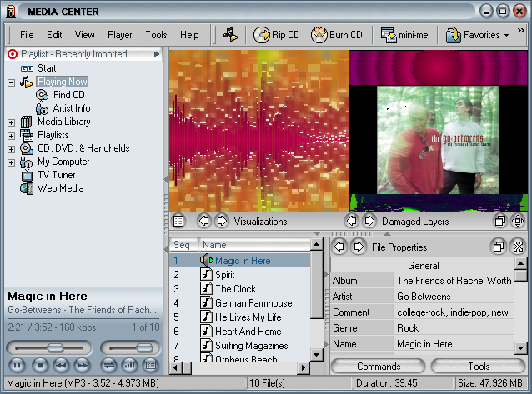Click the visualization list icon left of Visualizations

[178, 221]
